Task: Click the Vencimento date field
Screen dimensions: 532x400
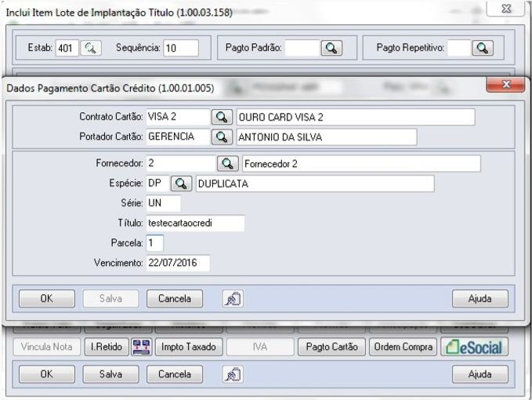Action: 178,263
